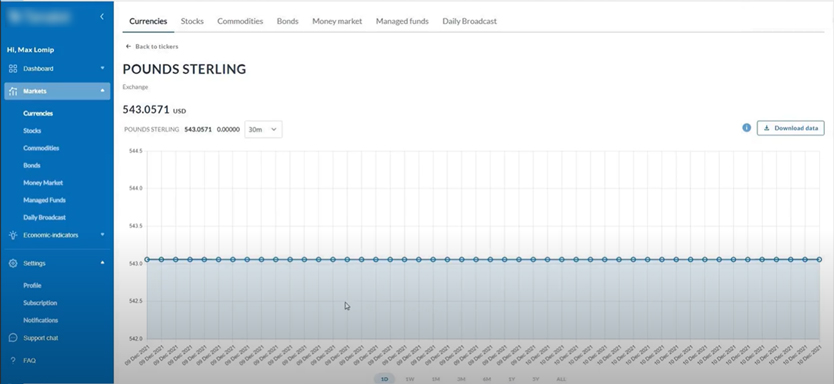
Task: Switch to the Stocks tab
Action: tap(192, 21)
